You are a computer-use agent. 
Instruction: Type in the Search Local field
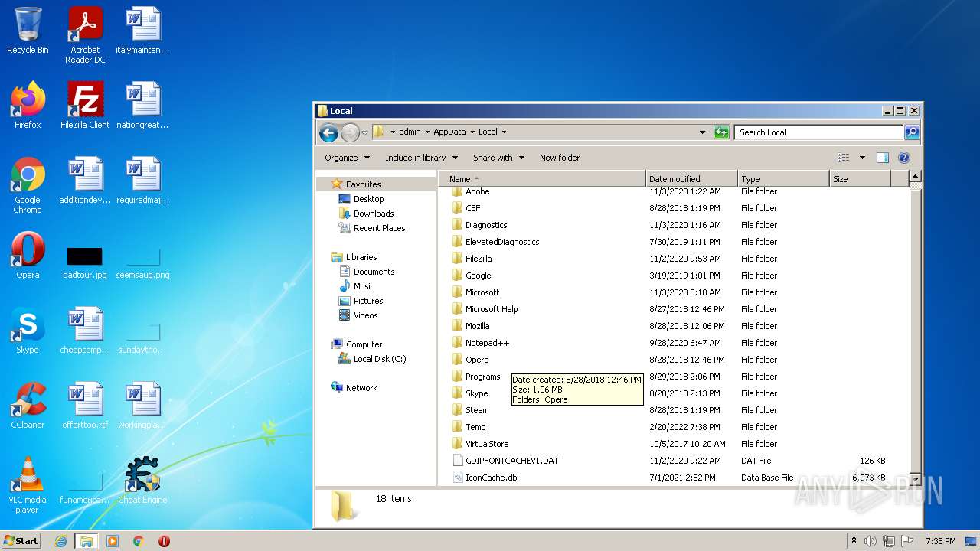(818, 132)
